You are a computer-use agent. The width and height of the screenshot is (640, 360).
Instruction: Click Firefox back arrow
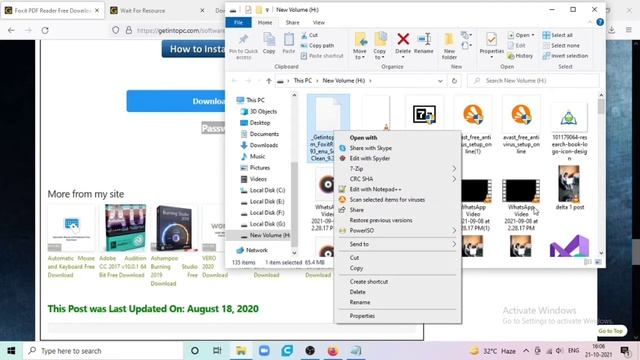point(11,30)
